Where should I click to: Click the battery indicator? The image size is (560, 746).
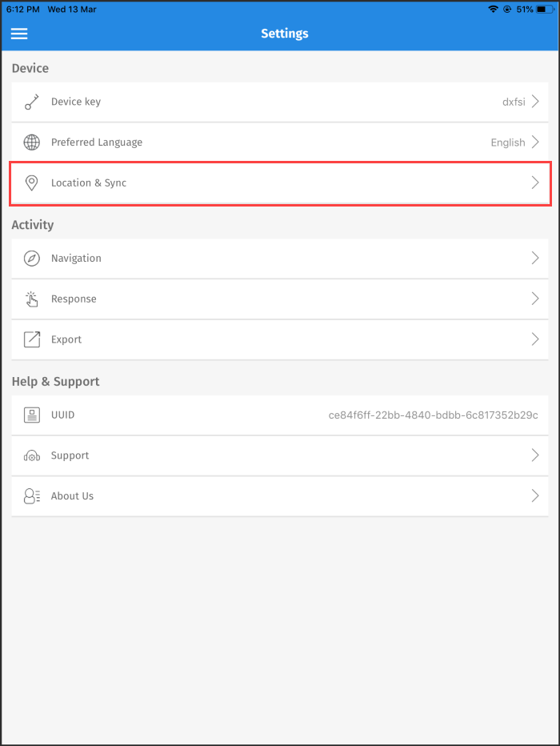tap(544, 9)
